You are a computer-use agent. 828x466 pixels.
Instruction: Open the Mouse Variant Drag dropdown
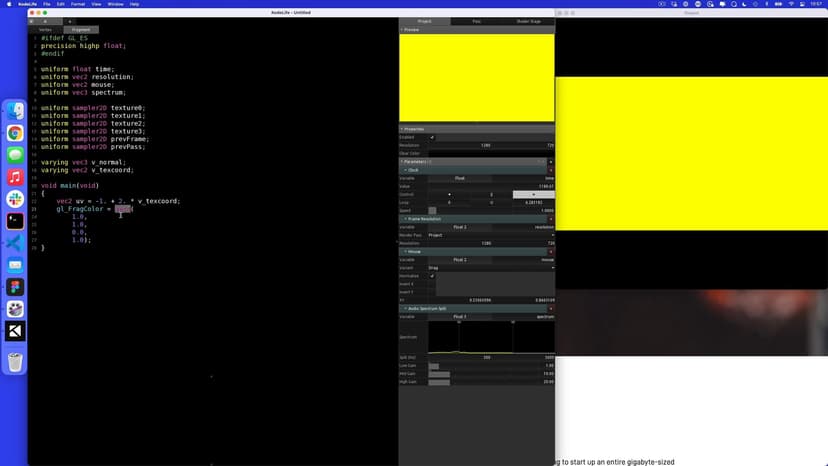(x=490, y=268)
